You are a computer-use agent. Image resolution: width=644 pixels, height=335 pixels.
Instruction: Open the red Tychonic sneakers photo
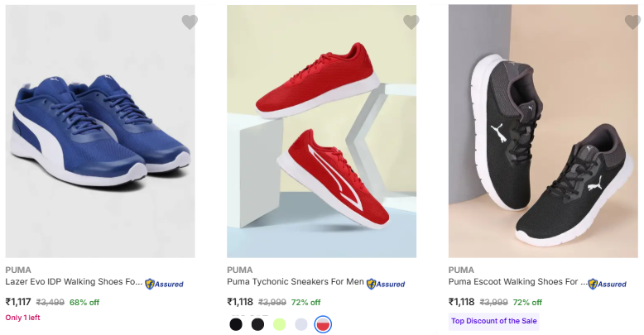click(x=322, y=131)
